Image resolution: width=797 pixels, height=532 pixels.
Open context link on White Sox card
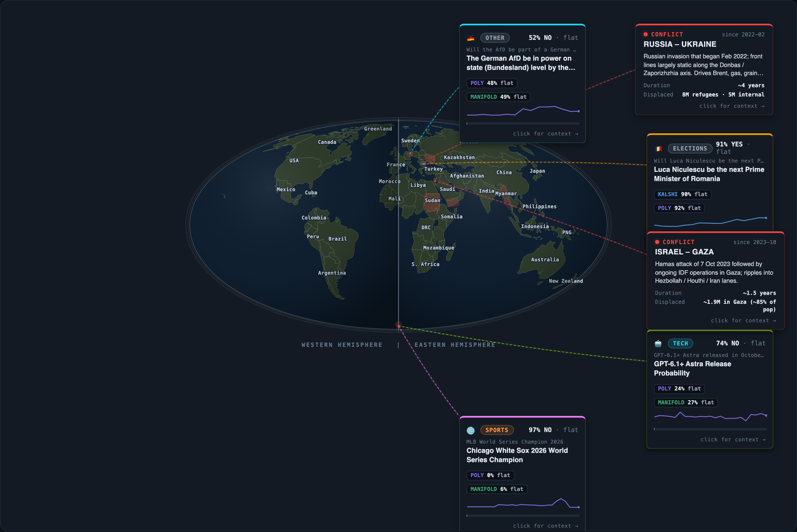click(545, 526)
